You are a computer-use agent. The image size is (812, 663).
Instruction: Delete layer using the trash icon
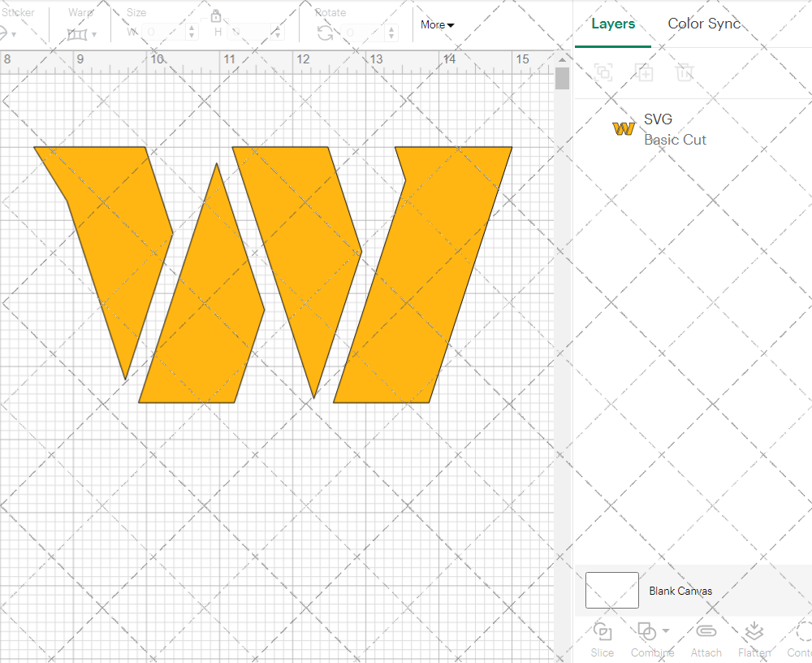[685, 72]
